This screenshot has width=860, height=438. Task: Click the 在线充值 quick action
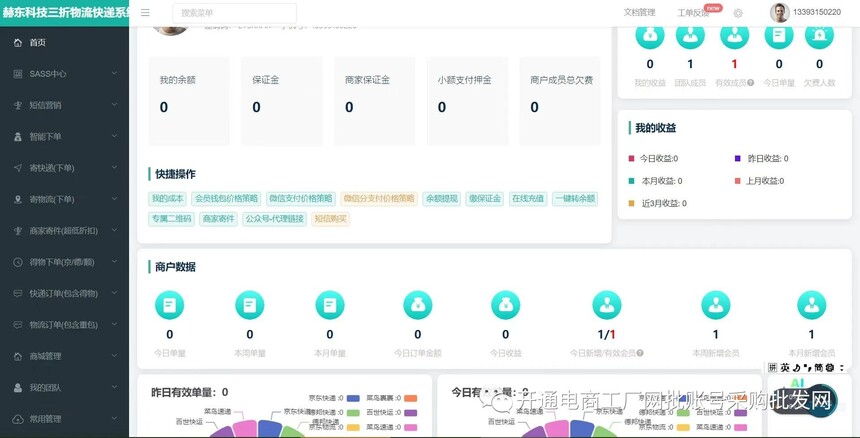coord(528,198)
